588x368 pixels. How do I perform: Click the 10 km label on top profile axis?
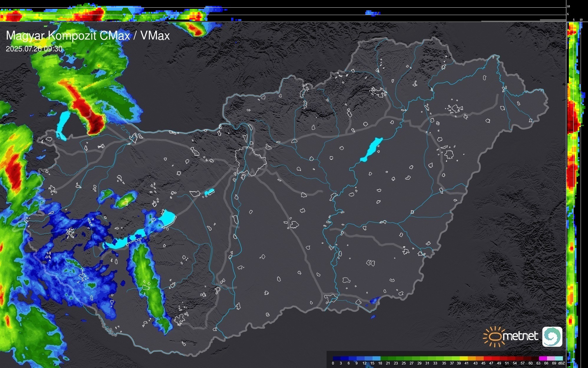(x=569, y=6)
